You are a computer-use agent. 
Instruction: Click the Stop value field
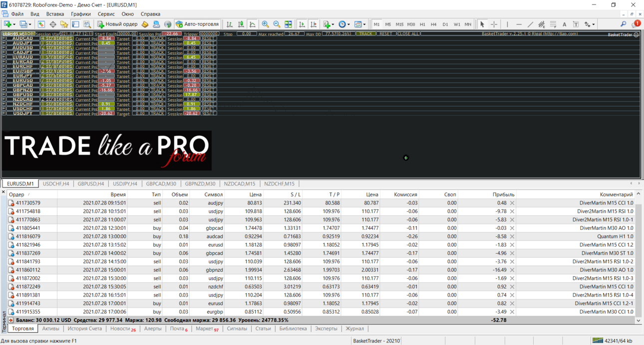coord(246,34)
